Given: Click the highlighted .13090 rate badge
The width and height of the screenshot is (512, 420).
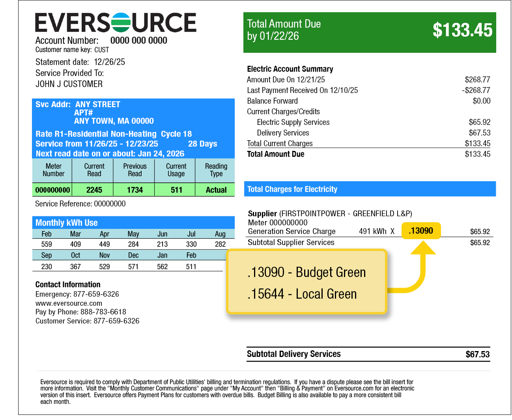Looking at the screenshot, I should [421, 230].
